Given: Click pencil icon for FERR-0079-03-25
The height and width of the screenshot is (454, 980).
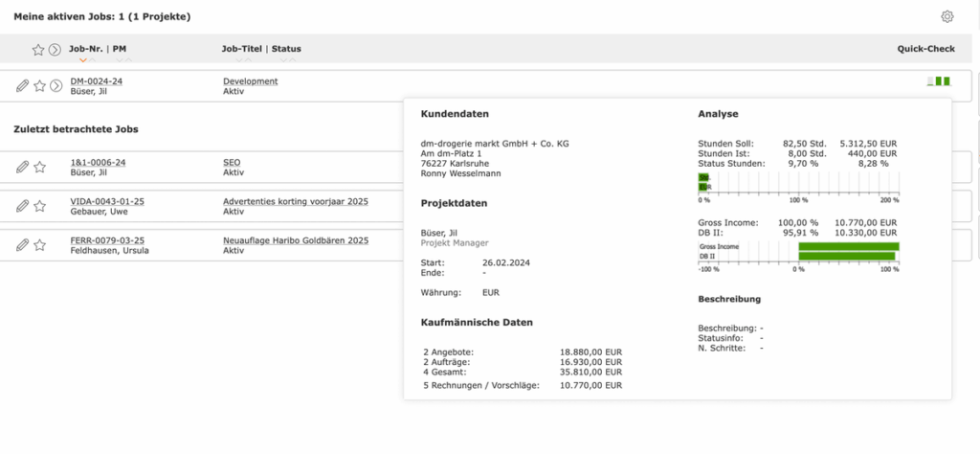Looking at the screenshot, I should tap(23, 245).
